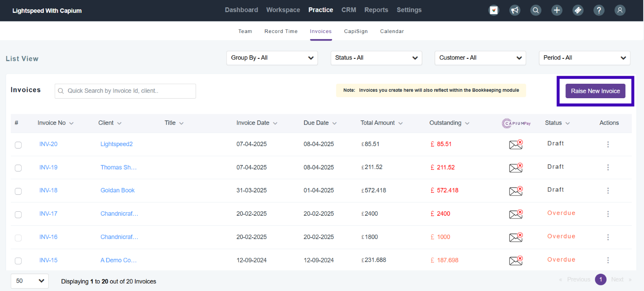Viewport: 644px width, 291px height.
Task: Switch to the CapiSign tab
Action: click(356, 31)
